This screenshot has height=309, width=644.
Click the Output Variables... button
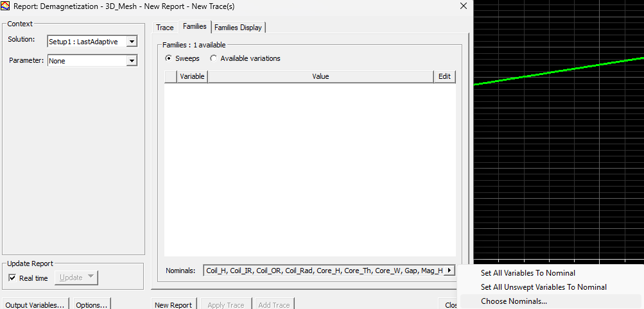tap(35, 305)
